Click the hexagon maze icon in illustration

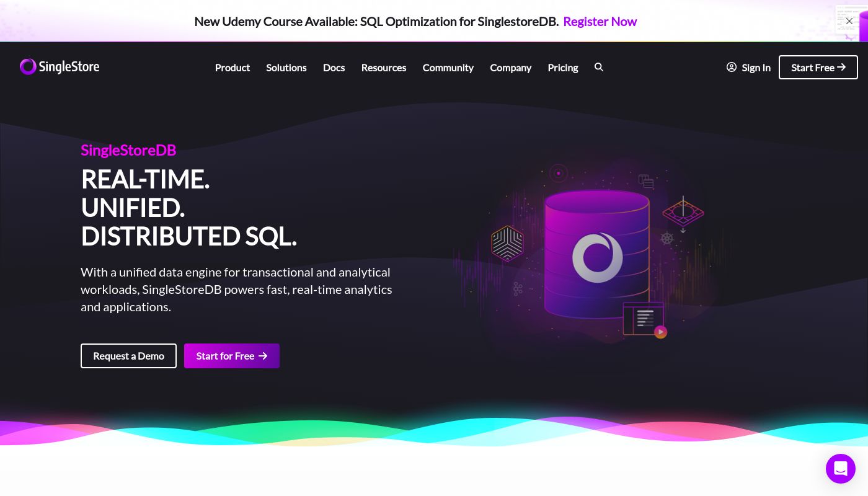click(507, 243)
